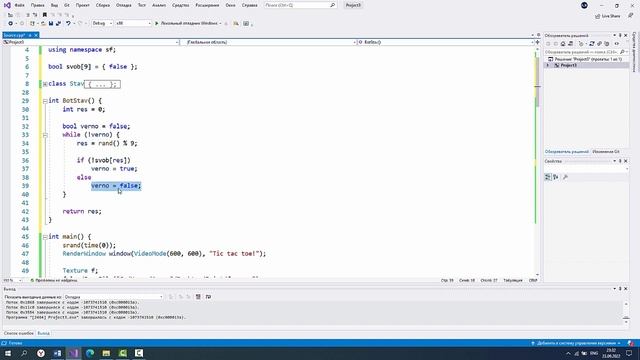640x360 pixels.
Task: Expand the Project3 tree node
Action: click(x=548, y=65)
